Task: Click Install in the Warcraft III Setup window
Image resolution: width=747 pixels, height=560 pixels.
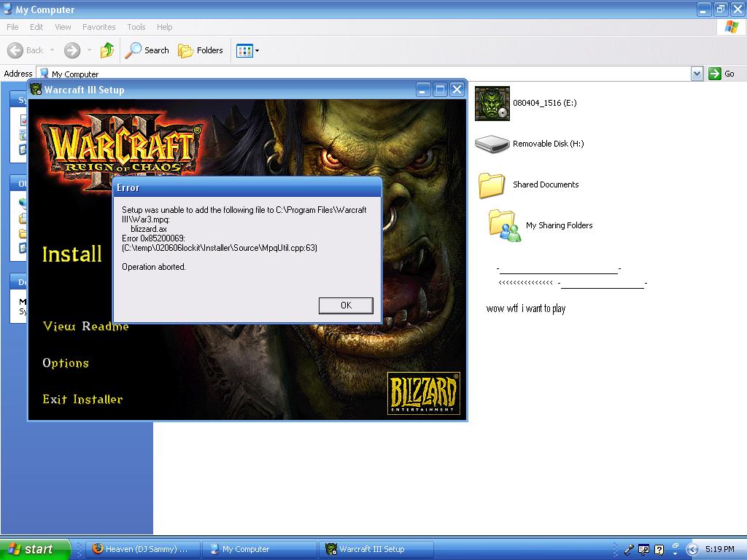Action: 72,254
